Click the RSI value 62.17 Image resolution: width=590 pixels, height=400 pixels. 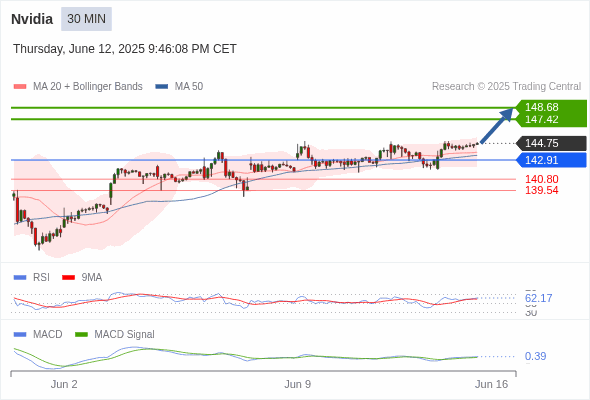(x=538, y=298)
